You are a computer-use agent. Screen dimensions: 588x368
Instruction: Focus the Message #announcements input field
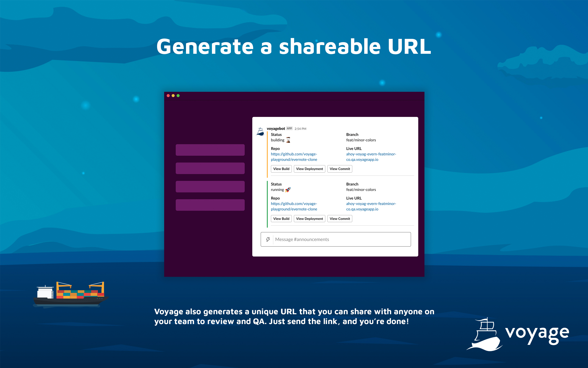tap(336, 239)
